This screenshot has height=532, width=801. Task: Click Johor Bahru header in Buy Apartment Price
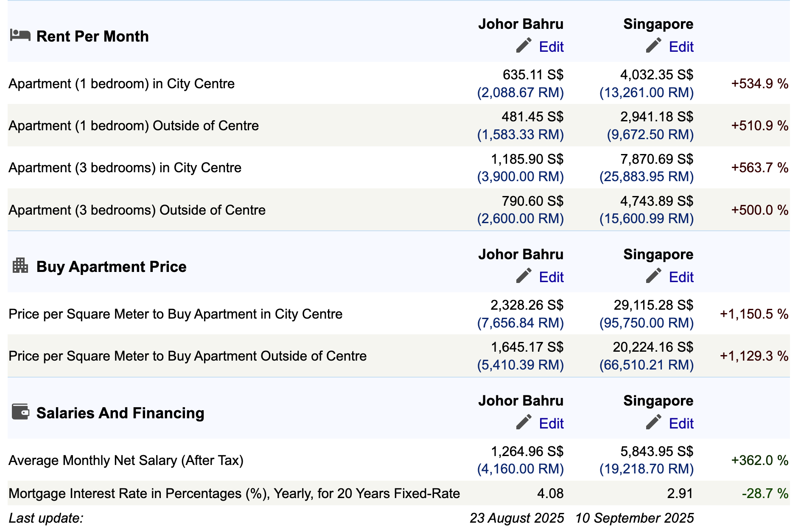click(521, 254)
